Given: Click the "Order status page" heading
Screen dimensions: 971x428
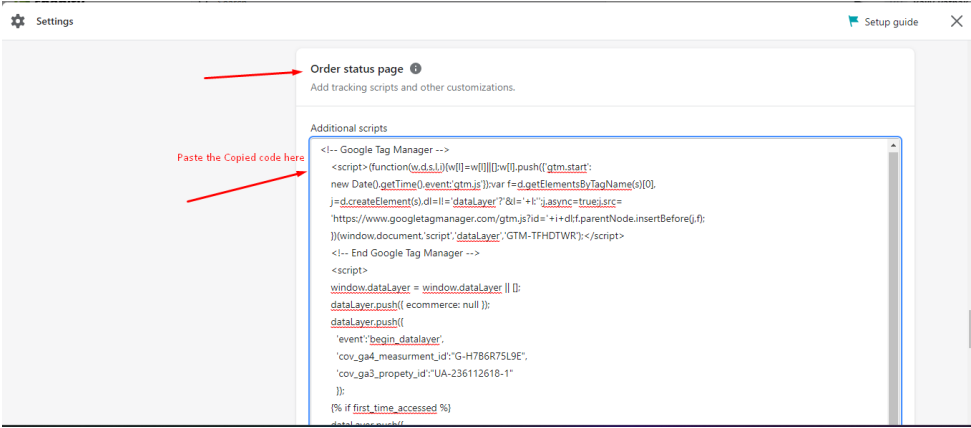Looking at the screenshot, I should pos(357,69).
